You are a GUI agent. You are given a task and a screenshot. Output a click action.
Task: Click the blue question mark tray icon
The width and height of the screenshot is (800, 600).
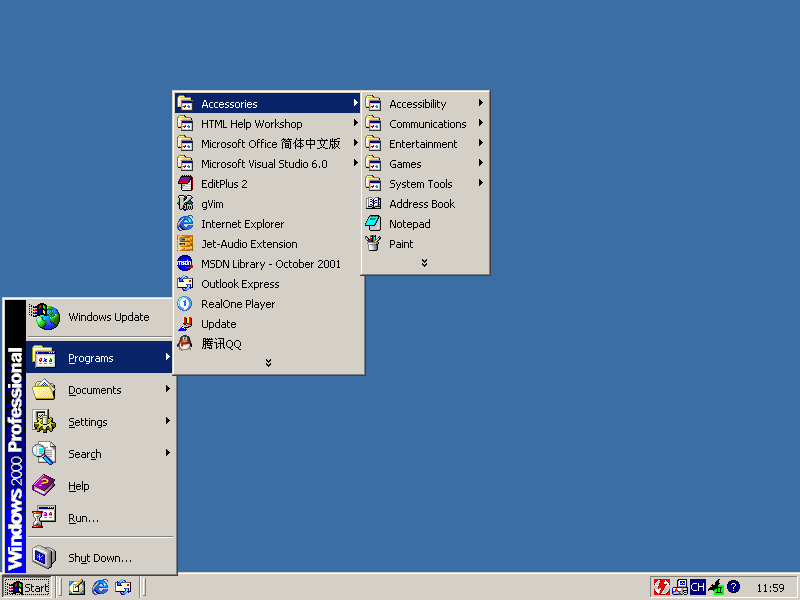(734, 587)
